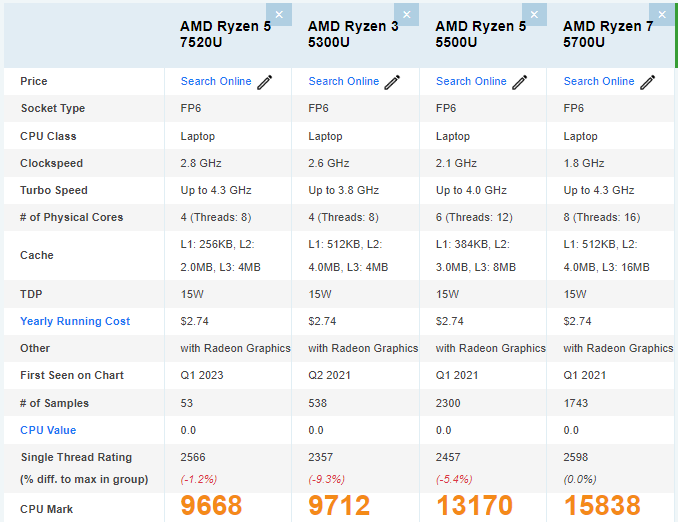678x522 pixels.
Task: Click AMD Ryzen 5 5500U header title
Action: click(x=480, y=34)
